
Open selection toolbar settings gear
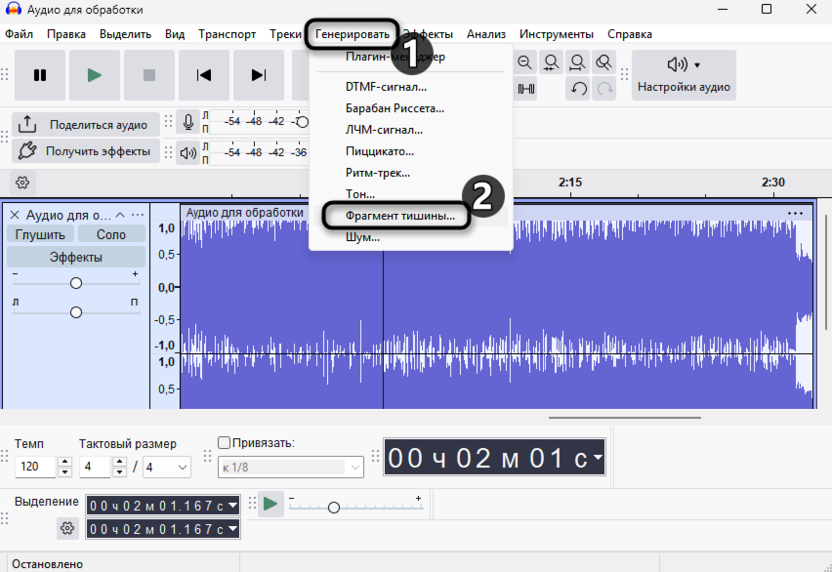pos(67,528)
